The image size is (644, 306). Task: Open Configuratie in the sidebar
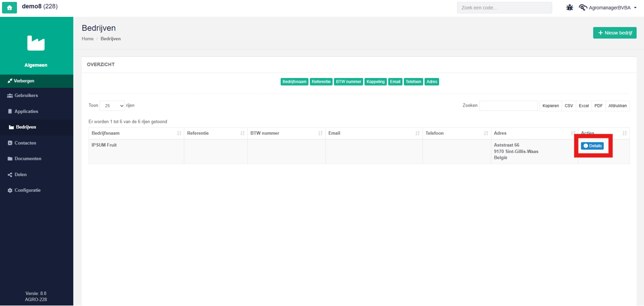36,190
